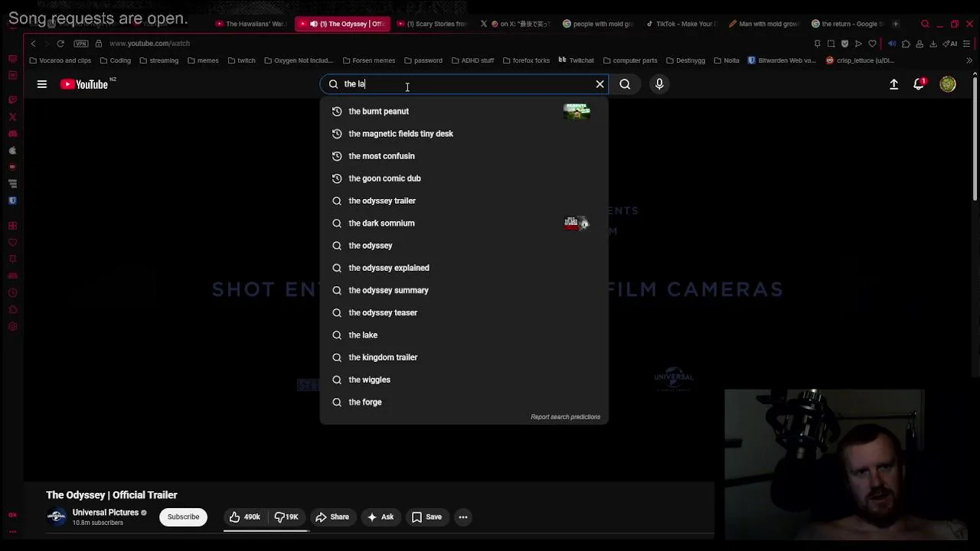Go to the YouTube home logo
The image size is (980, 551).
pyautogui.click(x=84, y=84)
